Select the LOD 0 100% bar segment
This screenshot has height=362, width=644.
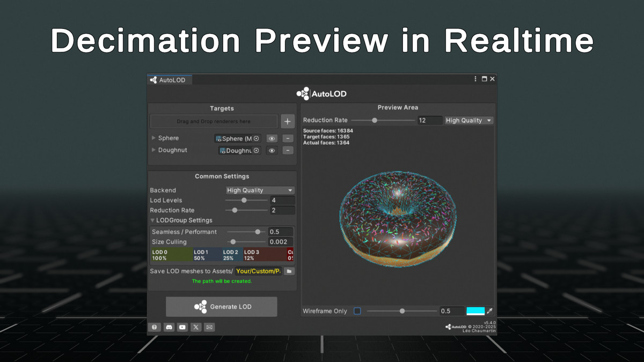point(171,255)
